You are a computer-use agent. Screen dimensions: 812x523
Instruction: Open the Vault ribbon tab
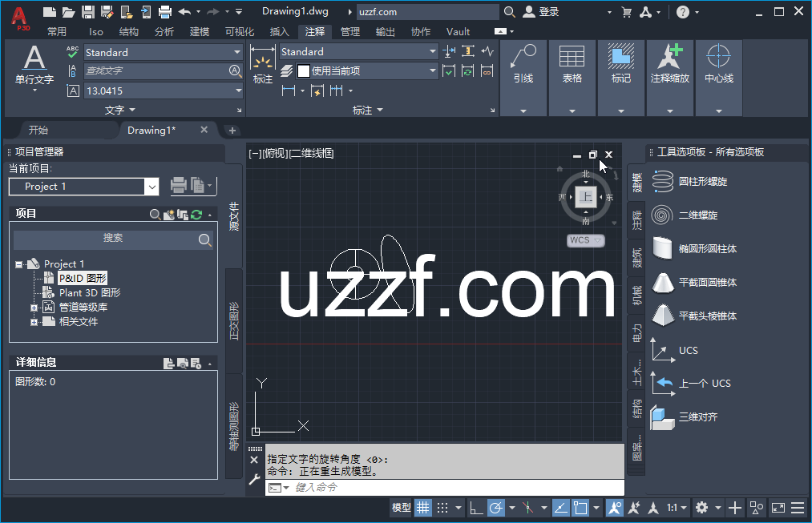(x=459, y=32)
